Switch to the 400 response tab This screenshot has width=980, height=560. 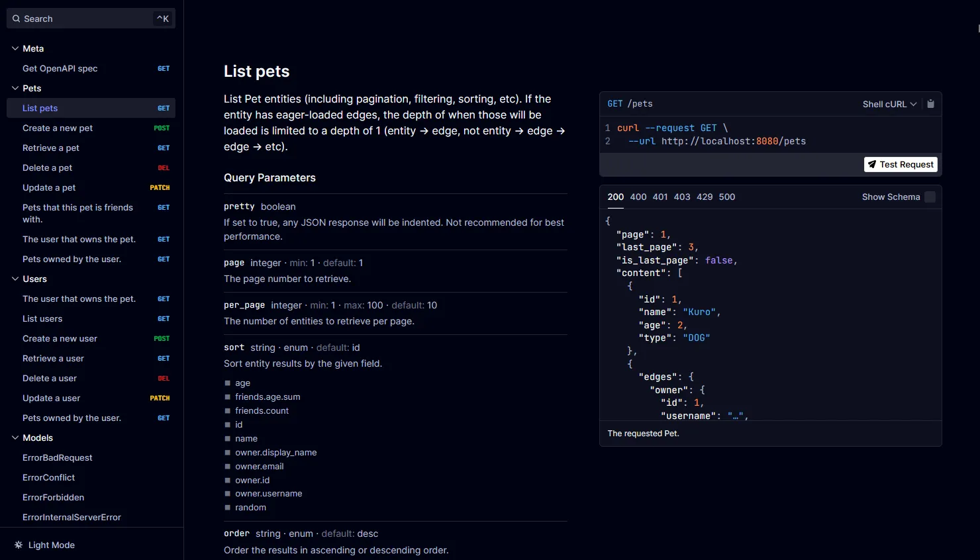[x=638, y=197]
